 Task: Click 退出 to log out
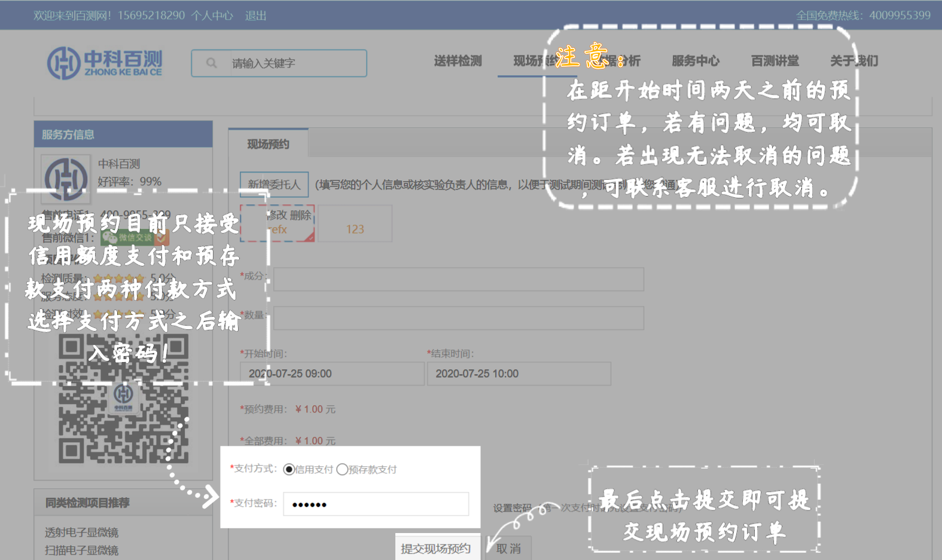(255, 16)
